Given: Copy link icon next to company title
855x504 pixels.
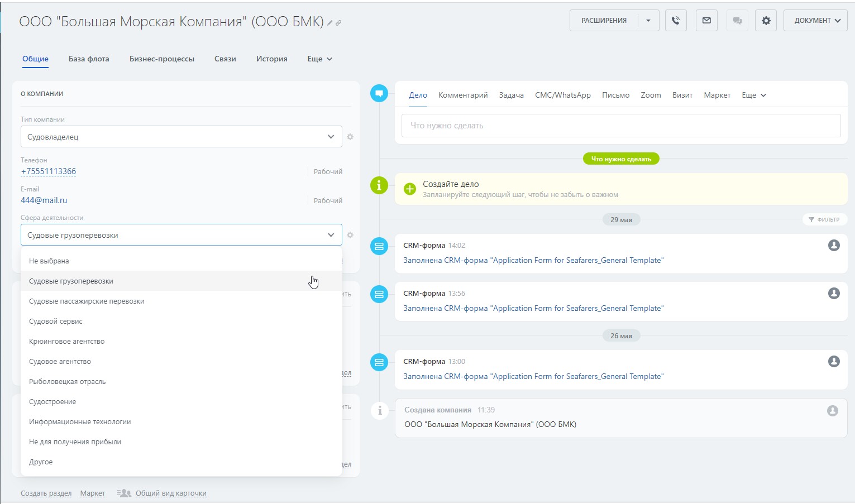Looking at the screenshot, I should (x=338, y=23).
